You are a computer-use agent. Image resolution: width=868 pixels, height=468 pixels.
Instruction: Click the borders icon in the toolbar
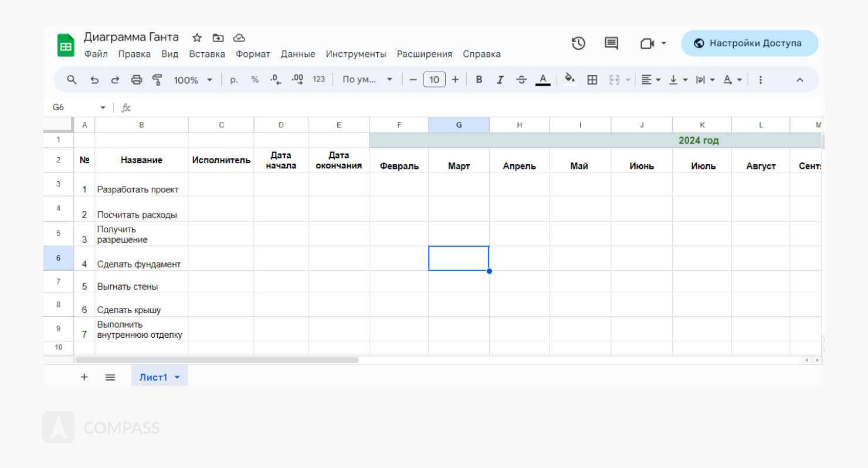(592, 80)
